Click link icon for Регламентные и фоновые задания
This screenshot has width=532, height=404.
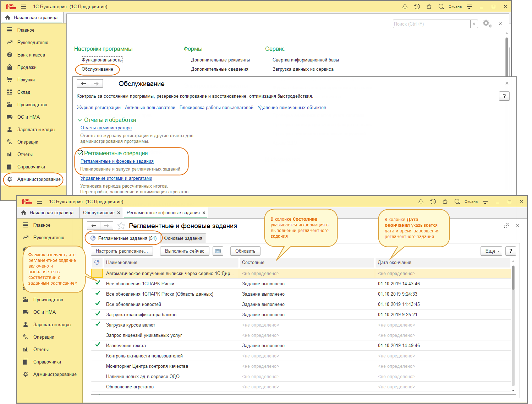(506, 225)
